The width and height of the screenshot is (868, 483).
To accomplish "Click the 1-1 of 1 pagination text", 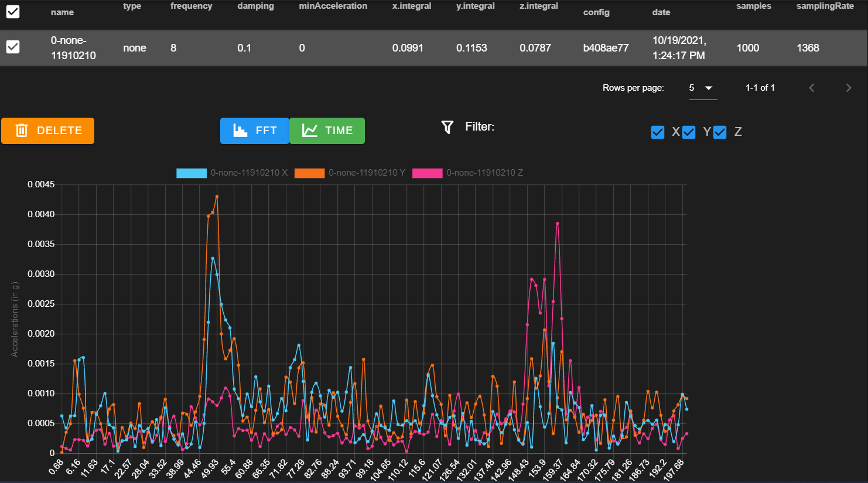I will (x=760, y=88).
